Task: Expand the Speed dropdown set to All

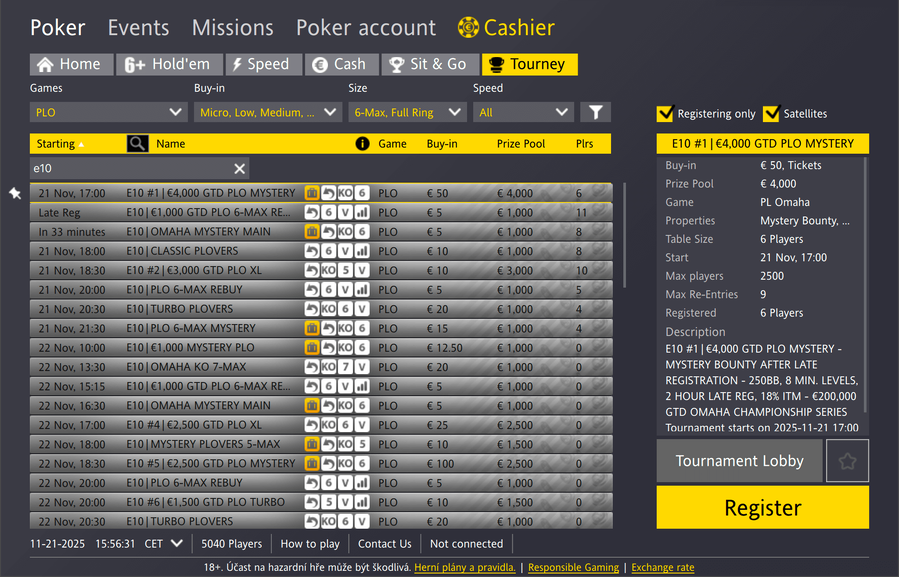Action: point(522,113)
